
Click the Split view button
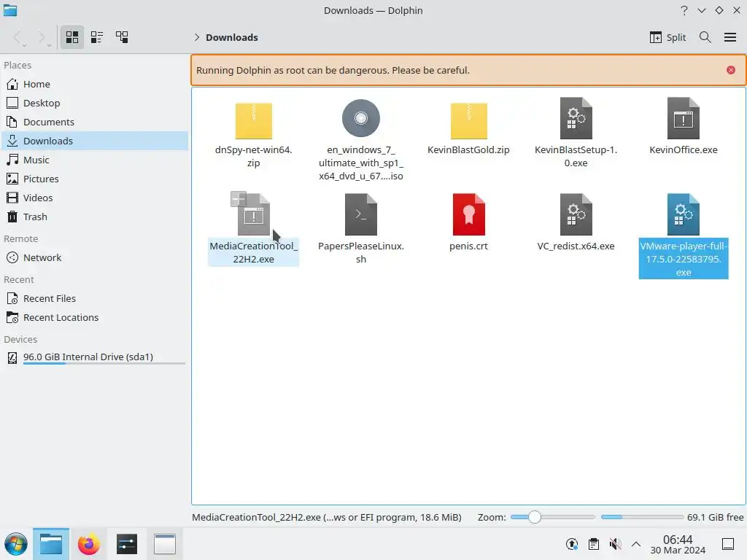667,37
